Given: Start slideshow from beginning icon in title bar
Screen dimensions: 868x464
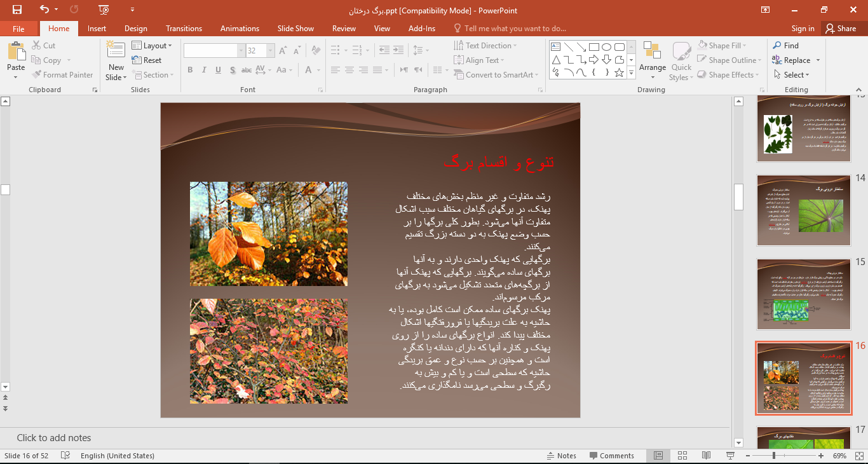Looking at the screenshot, I should [x=104, y=10].
